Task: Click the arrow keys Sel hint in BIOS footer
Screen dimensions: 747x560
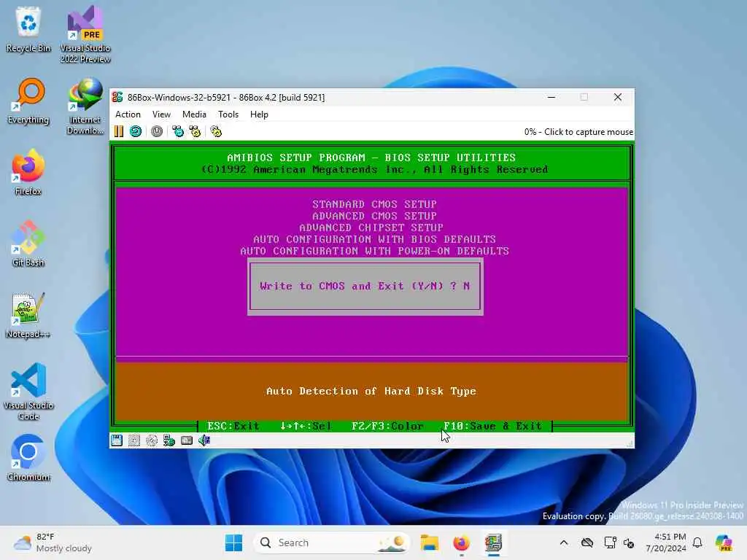Action: click(x=306, y=426)
